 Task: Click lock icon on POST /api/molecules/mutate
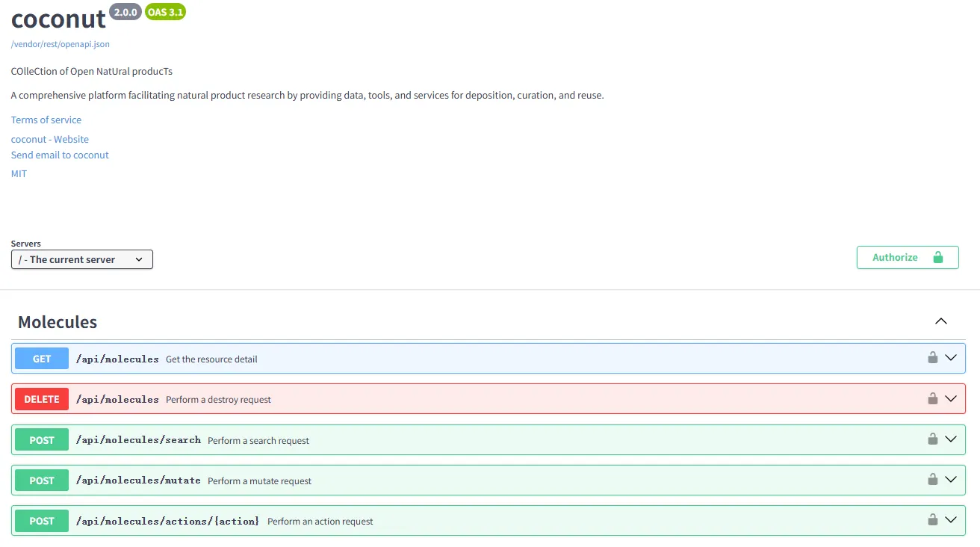pyautogui.click(x=932, y=480)
